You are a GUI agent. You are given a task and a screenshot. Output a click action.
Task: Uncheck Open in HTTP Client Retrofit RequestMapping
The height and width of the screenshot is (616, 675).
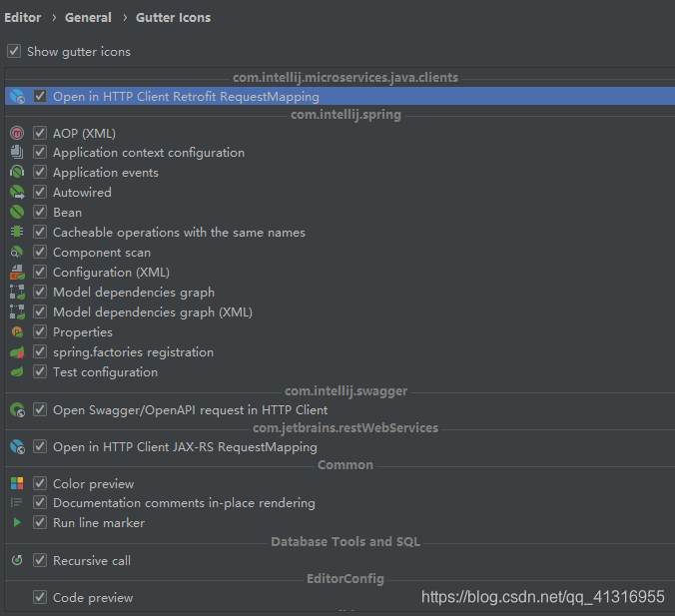(40, 96)
